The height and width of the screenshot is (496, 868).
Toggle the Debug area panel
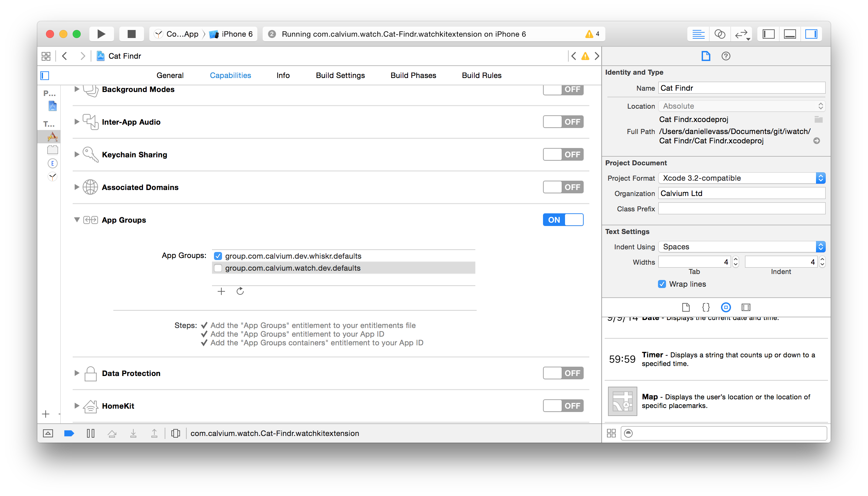click(790, 34)
